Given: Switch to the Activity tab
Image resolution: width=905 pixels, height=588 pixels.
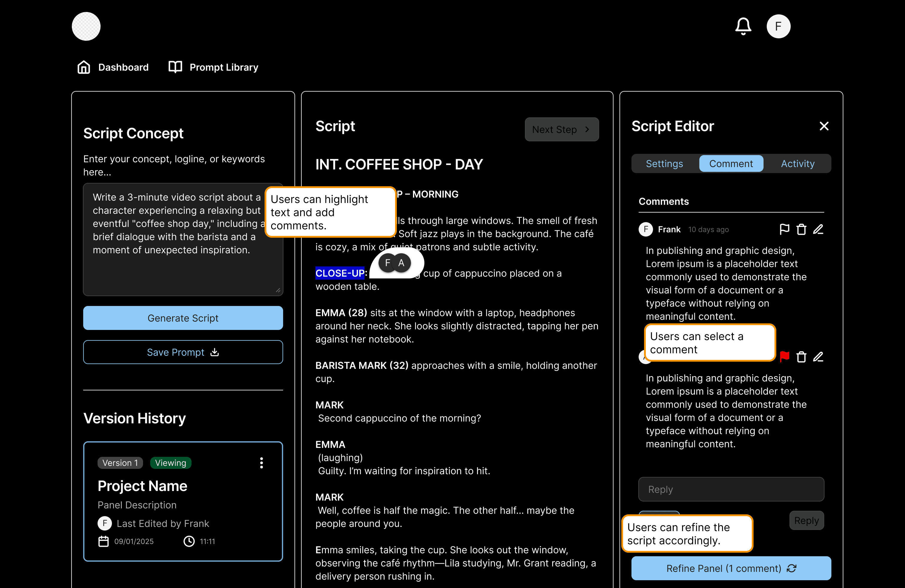Looking at the screenshot, I should [797, 163].
